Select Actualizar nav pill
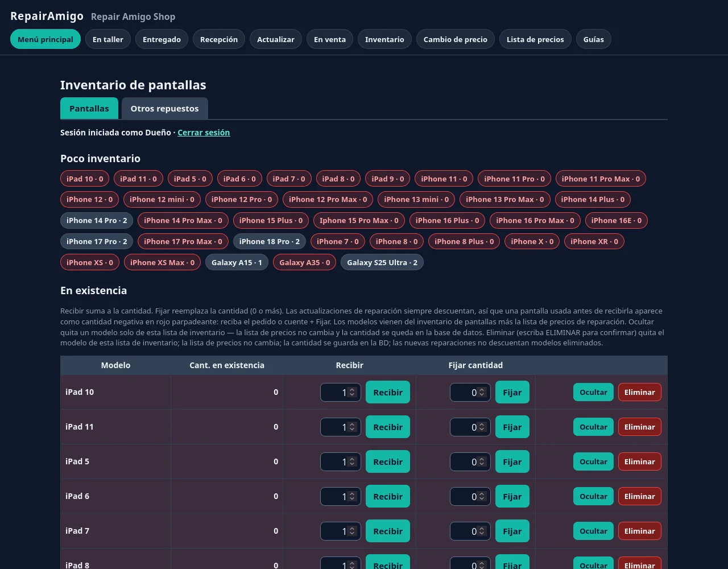 pyautogui.click(x=276, y=39)
